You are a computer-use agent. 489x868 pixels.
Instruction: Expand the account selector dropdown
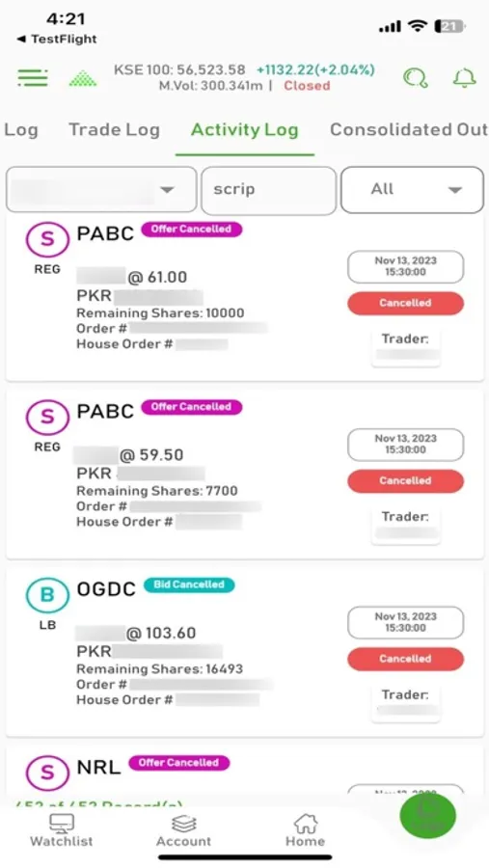click(101, 190)
